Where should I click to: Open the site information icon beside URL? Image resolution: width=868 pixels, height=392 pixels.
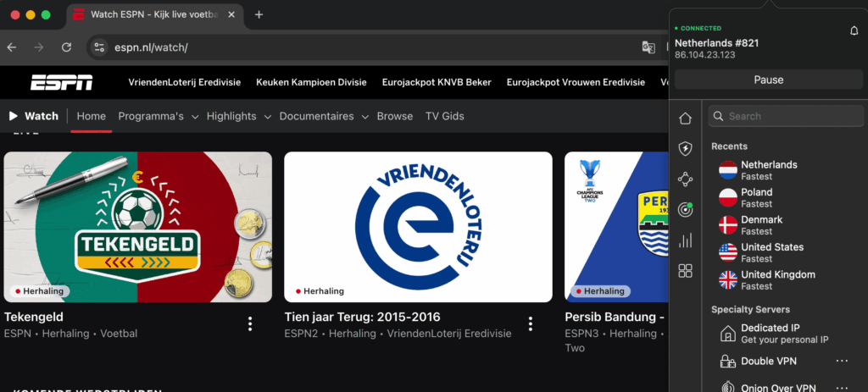(99, 47)
